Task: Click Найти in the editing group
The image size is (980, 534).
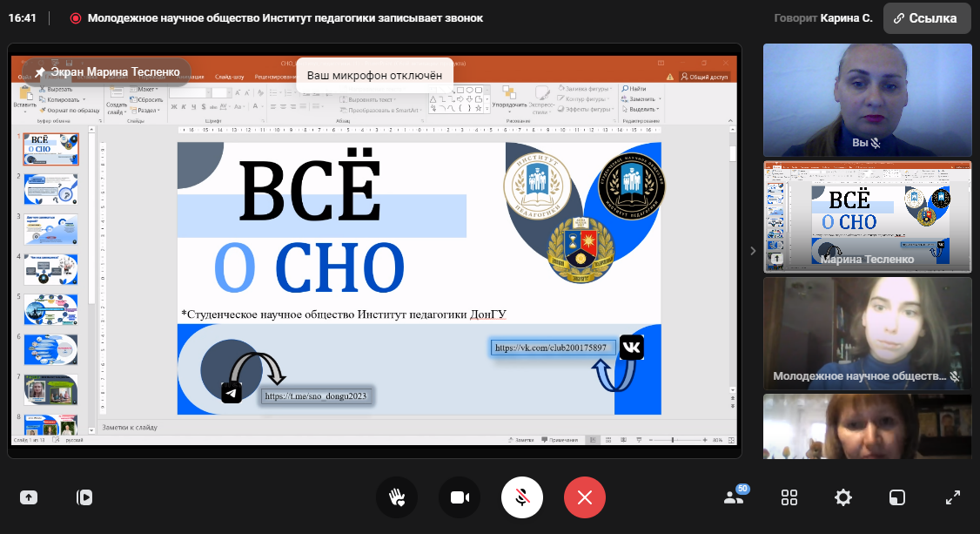Action: (634, 89)
